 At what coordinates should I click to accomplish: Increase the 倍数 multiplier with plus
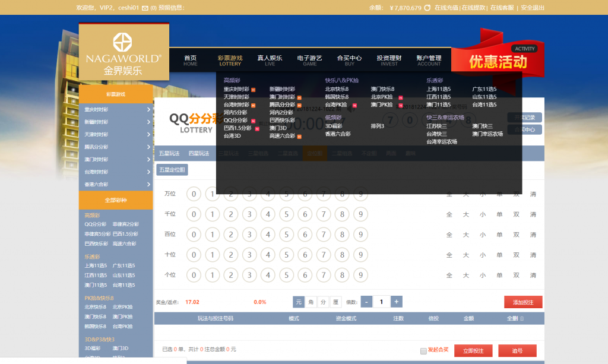click(x=397, y=302)
